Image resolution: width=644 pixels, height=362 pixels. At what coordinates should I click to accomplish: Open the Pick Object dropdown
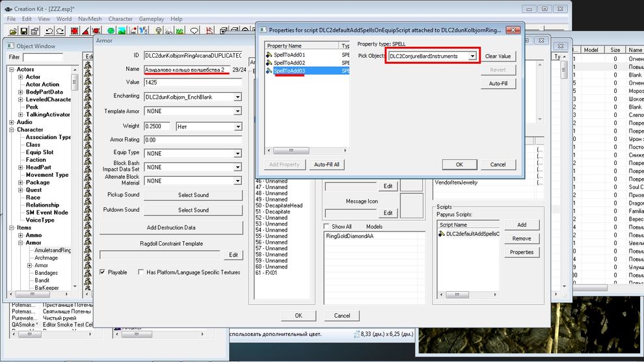(472, 57)
